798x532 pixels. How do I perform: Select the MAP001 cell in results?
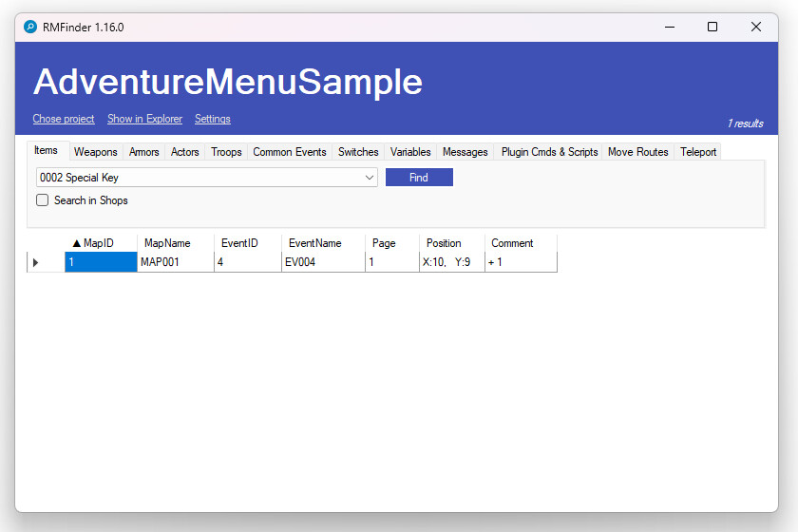point(175,262)
